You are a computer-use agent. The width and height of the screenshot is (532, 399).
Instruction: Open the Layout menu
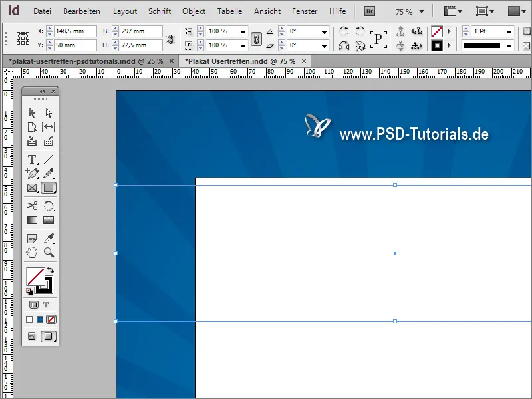click(125, 11)
